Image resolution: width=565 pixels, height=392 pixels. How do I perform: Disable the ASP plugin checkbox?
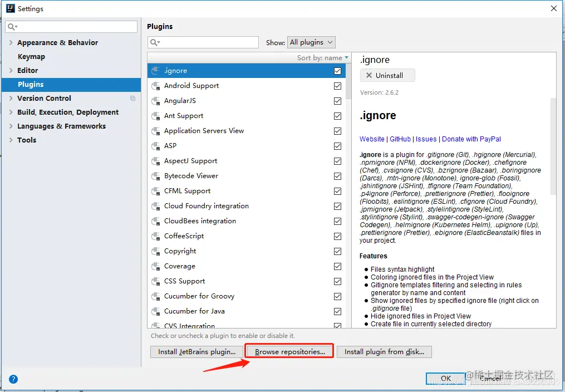pyautogui.click(x=338, y=146)
